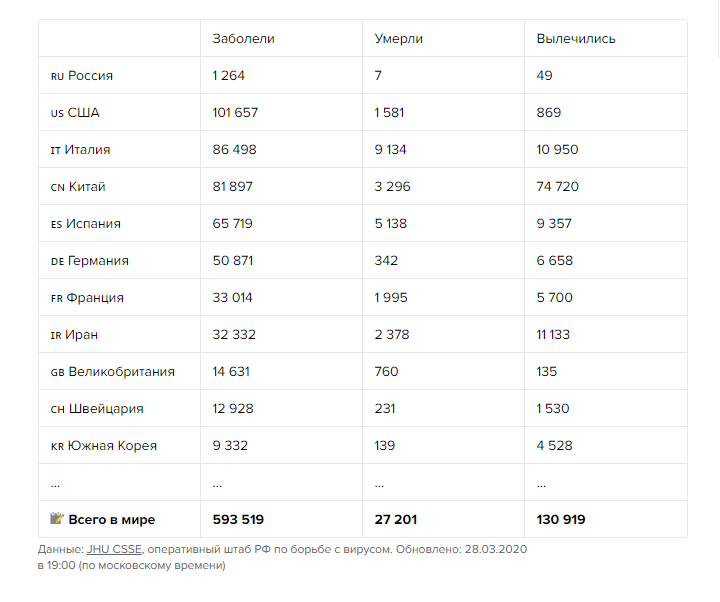Viewport: 720px width, 602px height.
Task: Click the US flag code icon
Action: pyautogui.click(x=57, y=113)
